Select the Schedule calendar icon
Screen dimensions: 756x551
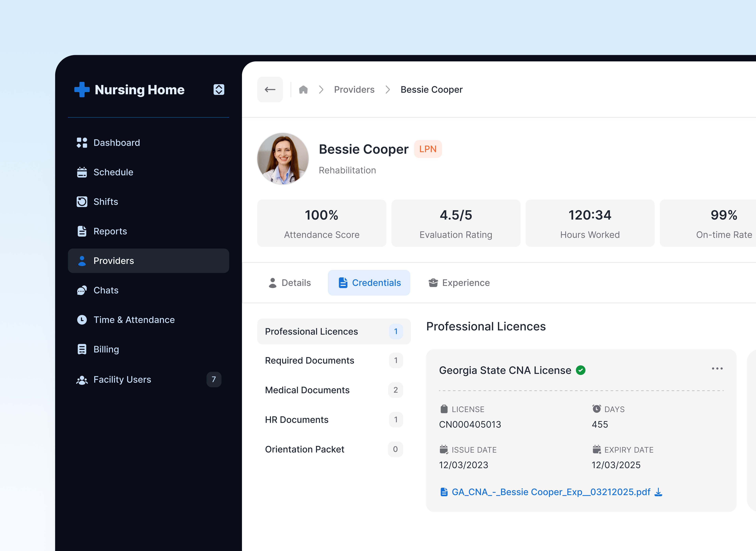point(82,172)
